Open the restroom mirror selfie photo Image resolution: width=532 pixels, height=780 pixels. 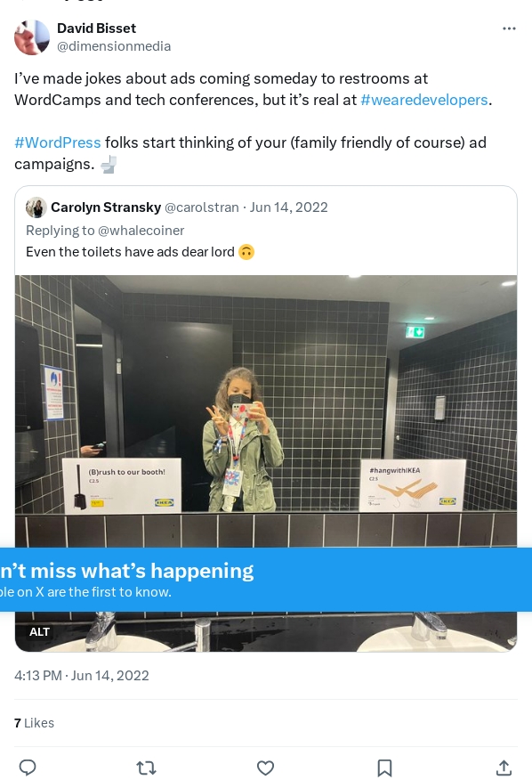coord(266,410)
